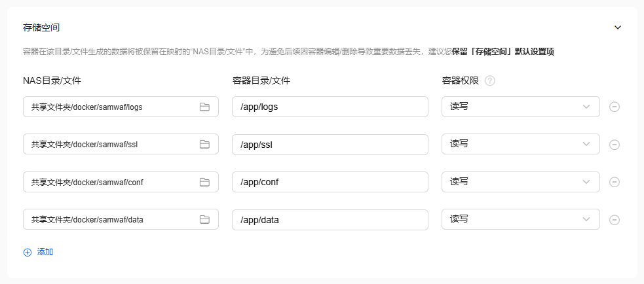Browse folder for the samwaf/data NAS path
Viewport: 644px width, 284px height.
(x=204, y=220)
